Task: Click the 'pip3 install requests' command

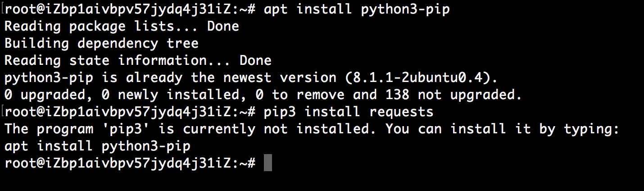Action: coord(349,112)
